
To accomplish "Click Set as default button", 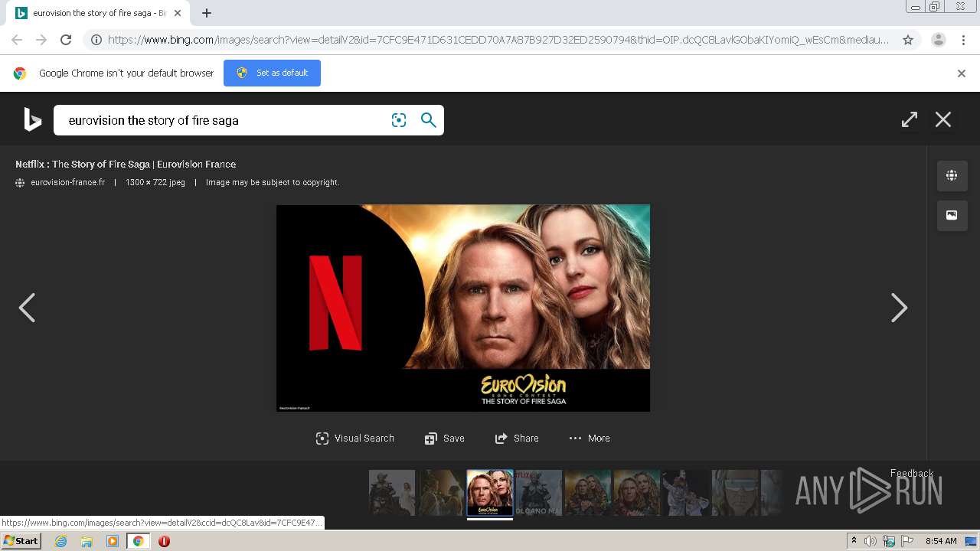I will 272,73.
